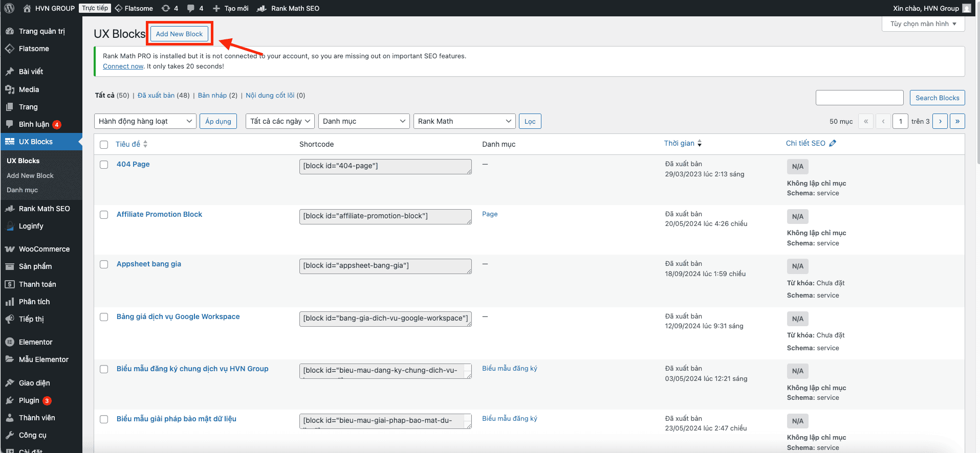Screen dimensions: 980x453
Task: Filter by Bản nháp status tab
Action: [x=212, y=96]
